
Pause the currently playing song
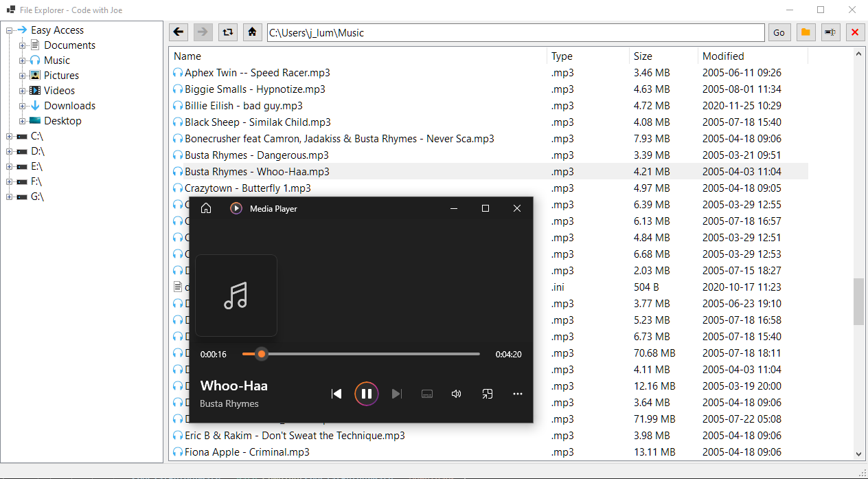[x=367, y=393]
